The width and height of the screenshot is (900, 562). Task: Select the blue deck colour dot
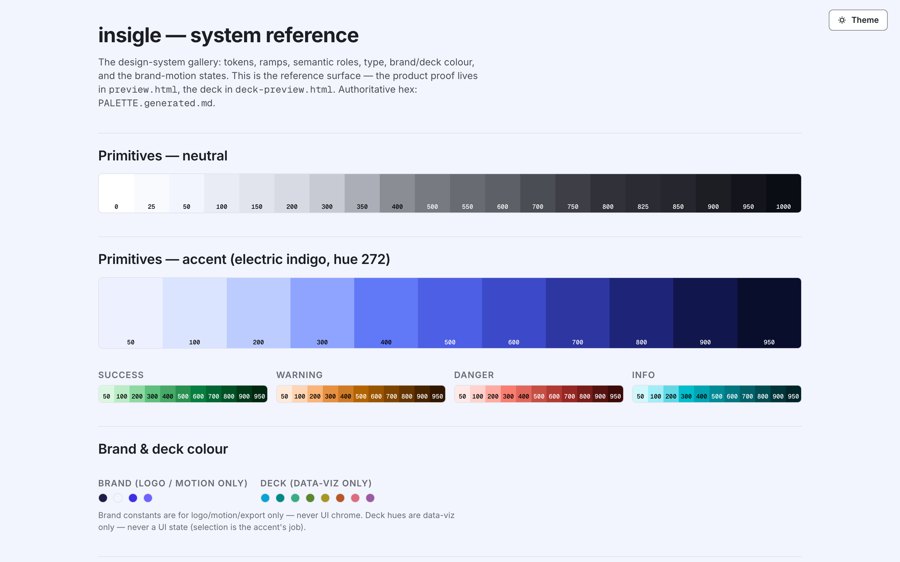coord(265,498)
